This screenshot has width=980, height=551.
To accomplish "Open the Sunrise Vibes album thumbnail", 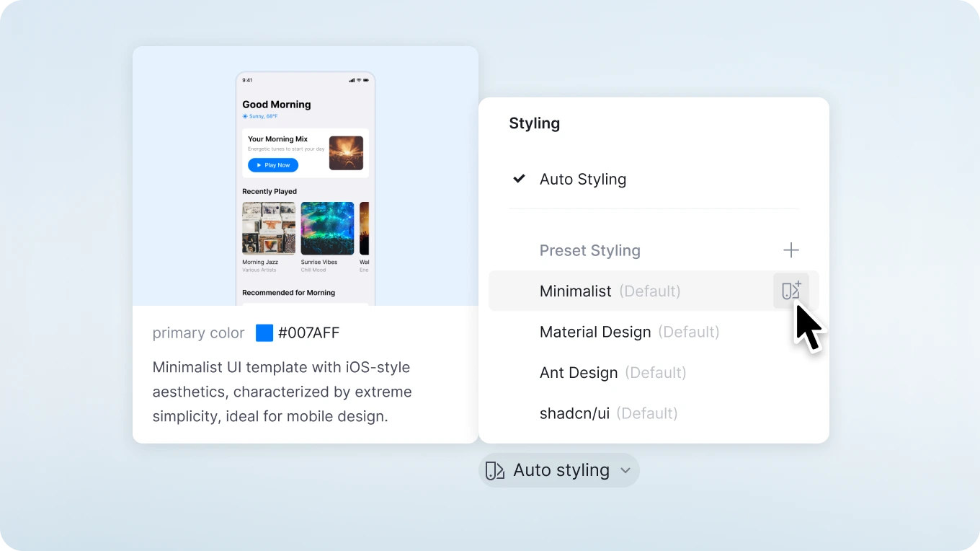I will (x=327, y=228).
